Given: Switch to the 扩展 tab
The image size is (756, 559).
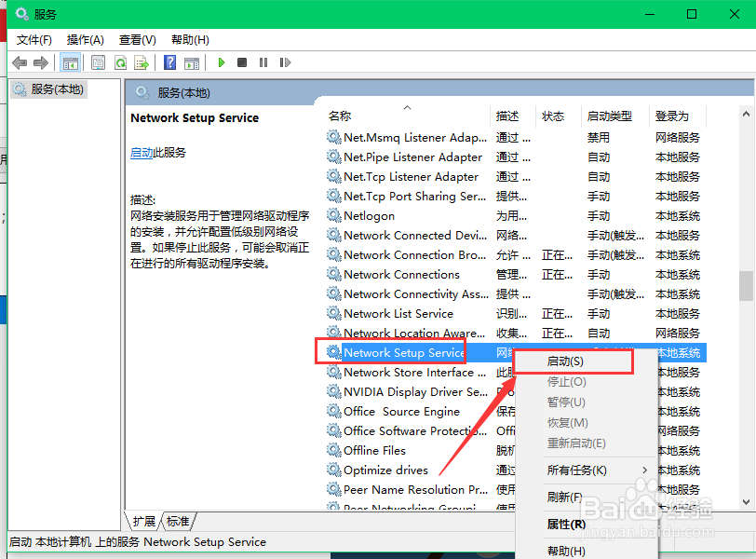Looking at the screenshot, I should (144, 522).
